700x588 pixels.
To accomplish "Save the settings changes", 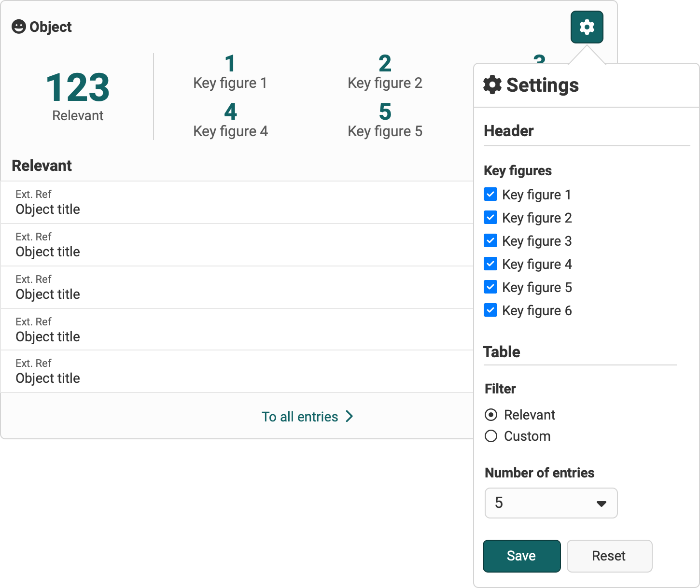I will (x=521, y=556).
